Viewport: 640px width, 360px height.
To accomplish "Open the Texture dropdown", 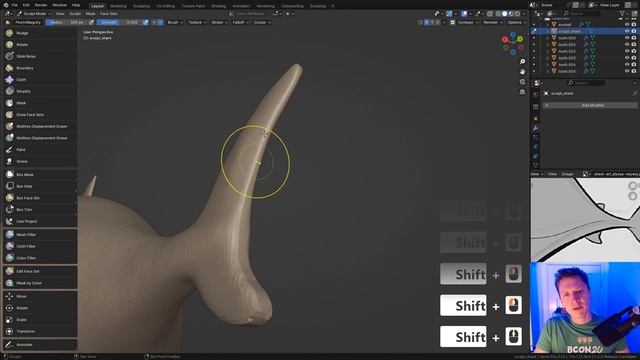I will (197, 22).
